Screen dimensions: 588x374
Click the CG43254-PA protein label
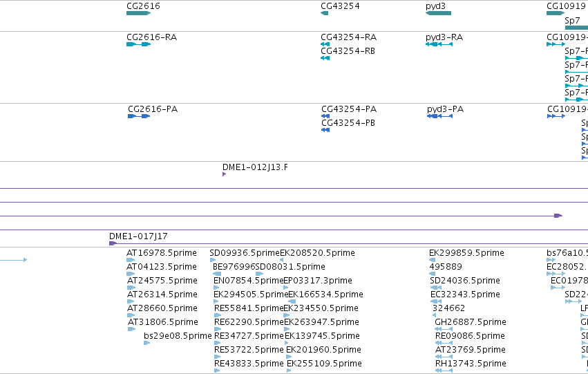coord(349,109)
